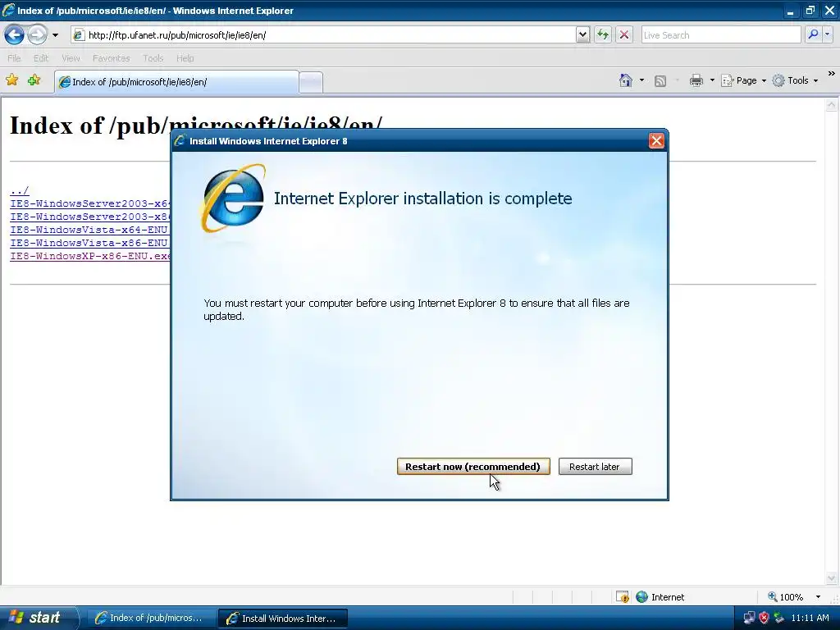Click the 100% zoom level button
Screen dimensions: 840x630
[785, 597]
